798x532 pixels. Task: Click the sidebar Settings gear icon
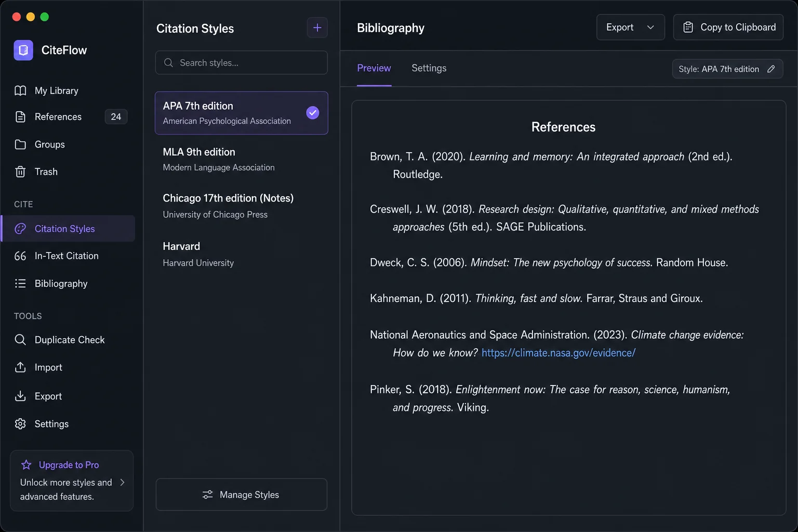[x=20, y=424]
